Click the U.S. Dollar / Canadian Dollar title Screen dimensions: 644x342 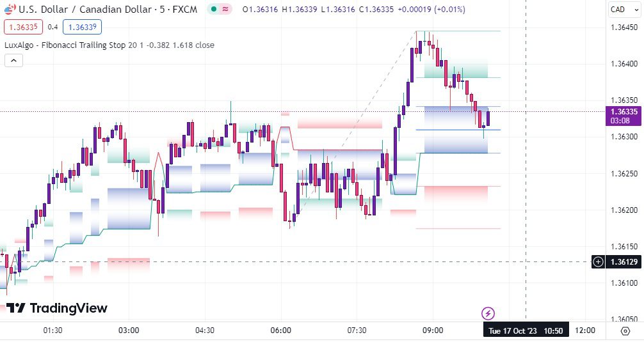click(85, 10)
